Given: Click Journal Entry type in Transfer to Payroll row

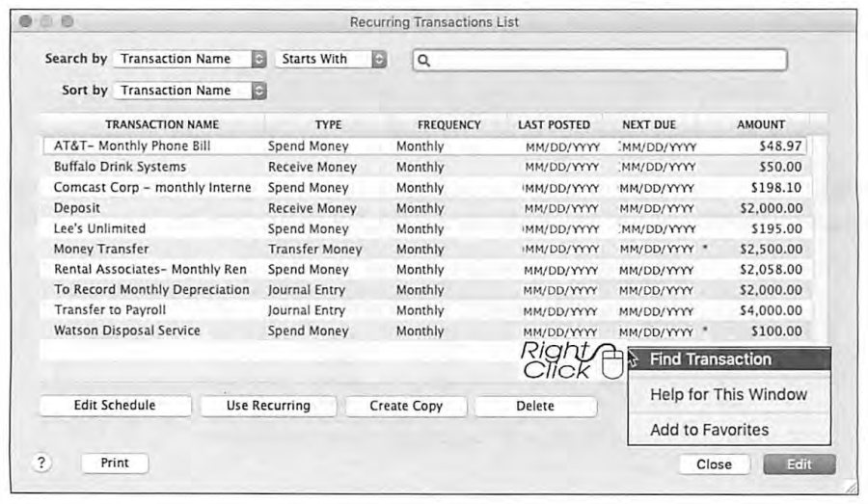Looking at the screenshot, I should [x=307, y=311].
